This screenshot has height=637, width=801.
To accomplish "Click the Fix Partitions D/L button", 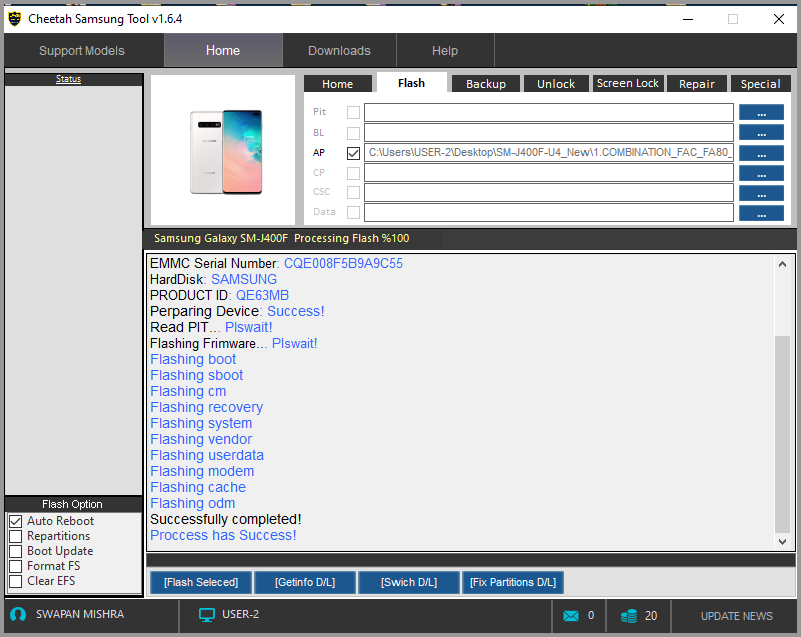I will coord(512,582).
